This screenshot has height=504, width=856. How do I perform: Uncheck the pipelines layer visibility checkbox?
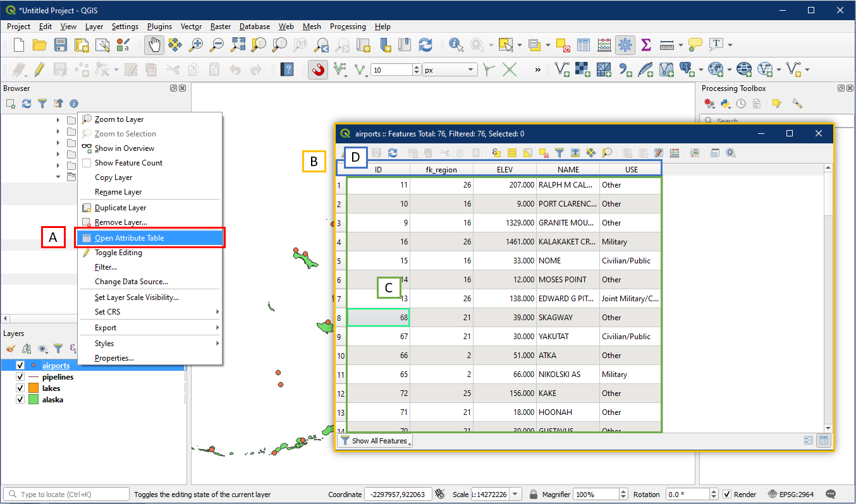20,377
